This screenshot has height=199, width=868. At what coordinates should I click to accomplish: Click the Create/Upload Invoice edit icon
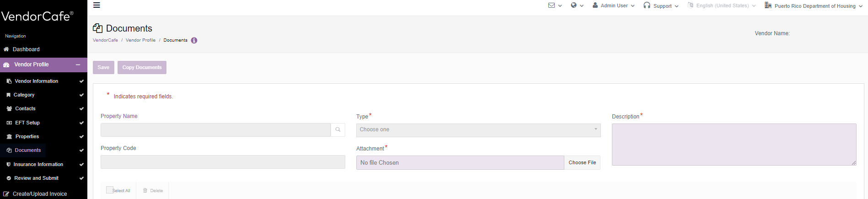click(x=6, y=194)
